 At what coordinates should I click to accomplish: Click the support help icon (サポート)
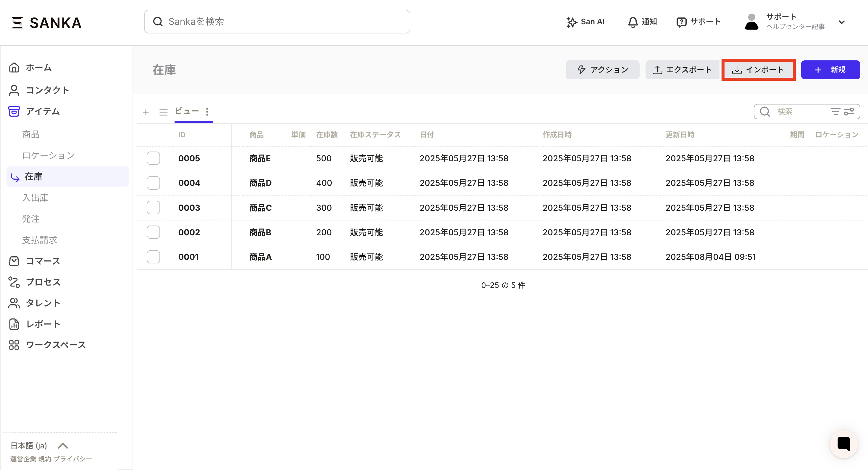(681, 22)
